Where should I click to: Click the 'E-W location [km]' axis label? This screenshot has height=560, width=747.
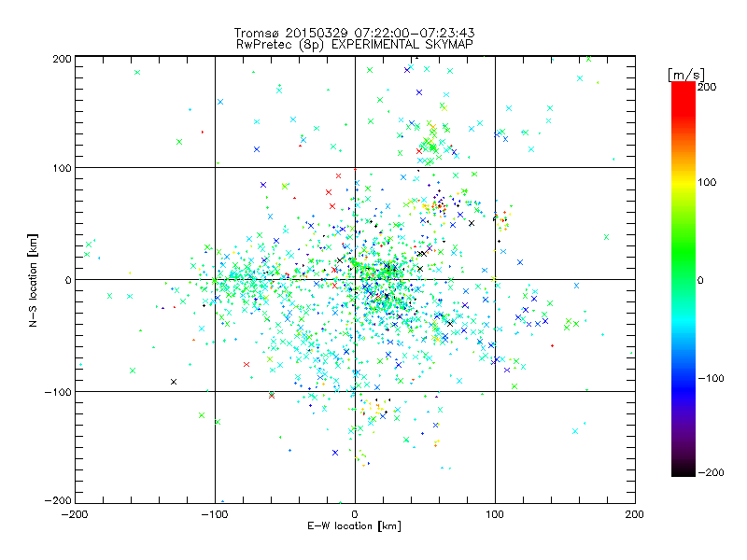354,526
